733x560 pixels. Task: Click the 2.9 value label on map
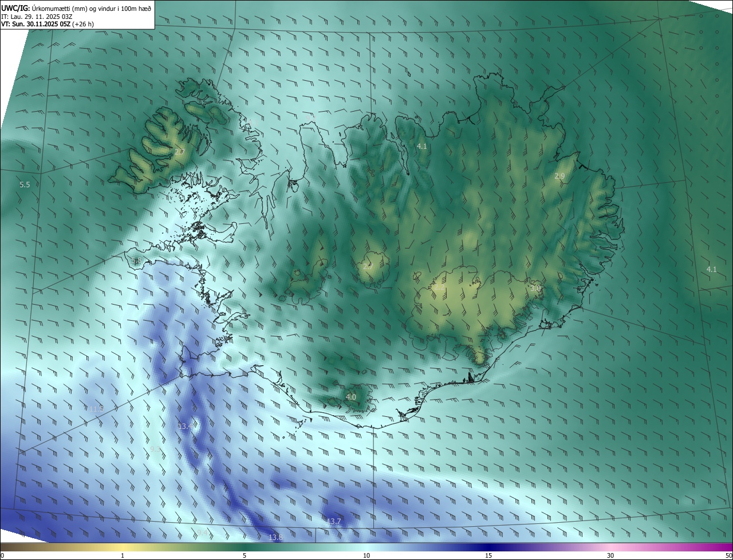tap(559, 176)
